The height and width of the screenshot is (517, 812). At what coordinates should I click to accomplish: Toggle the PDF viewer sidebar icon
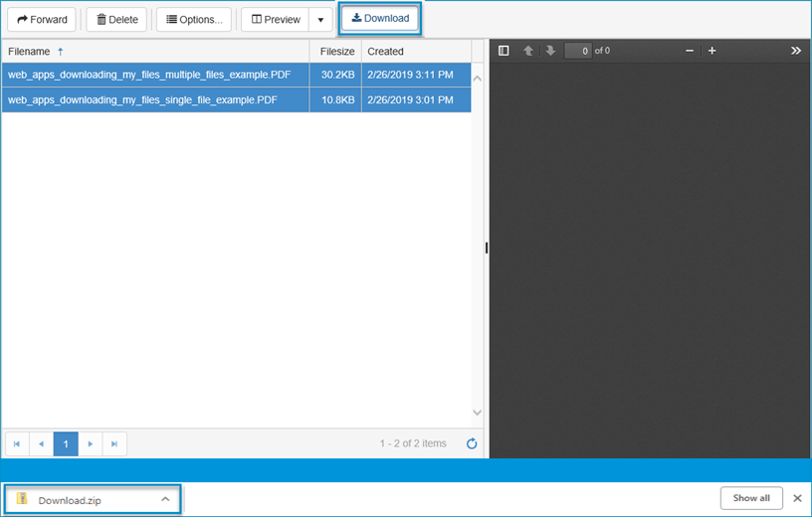tap(504, 51)
